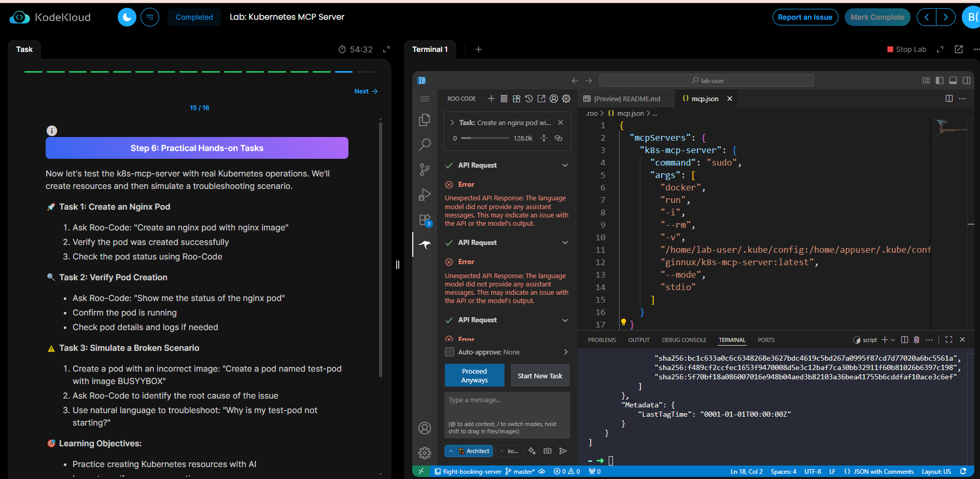The width and height of the screenshot is (980, 479).
Task: Switch to the [Preview] README.md tab
Action: pyautogui.click(x=622, y=99)
